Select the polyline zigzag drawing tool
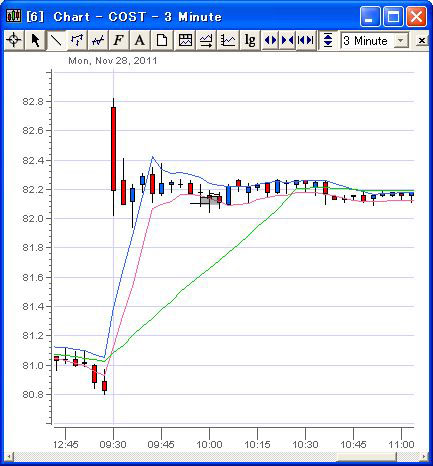The width and height of the screenshot is (433, 466). [x=77, y=41]
